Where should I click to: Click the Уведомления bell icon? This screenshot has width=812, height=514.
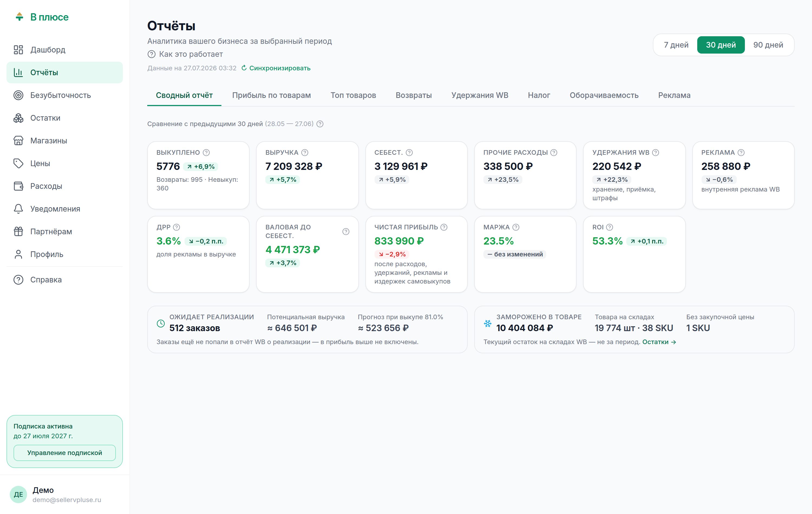click(x=18, y=209)
